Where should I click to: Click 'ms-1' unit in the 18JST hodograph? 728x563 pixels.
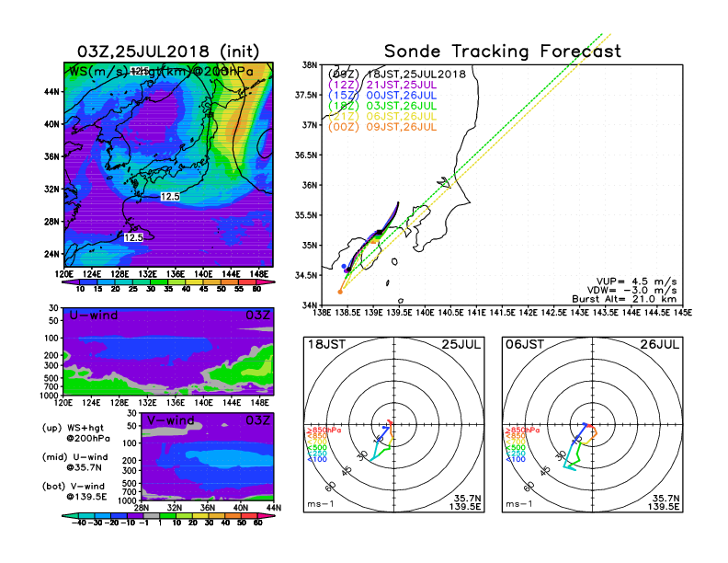[x=320, y=504]
